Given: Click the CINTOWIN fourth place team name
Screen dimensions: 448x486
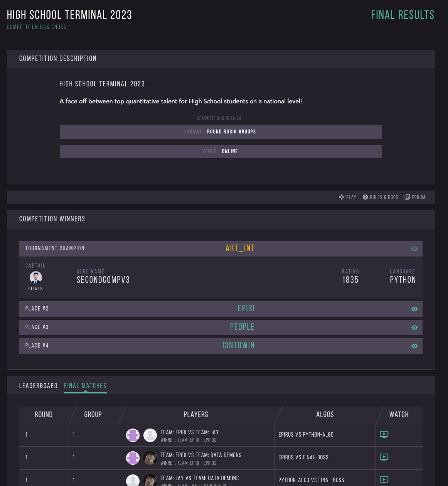Looking at the screenshot, I should point(239,345).
